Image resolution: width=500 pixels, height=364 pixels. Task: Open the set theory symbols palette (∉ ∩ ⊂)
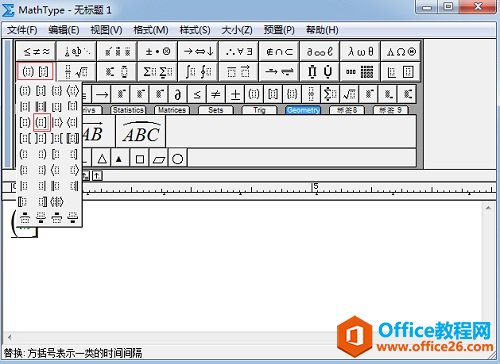tap(279, 51)
